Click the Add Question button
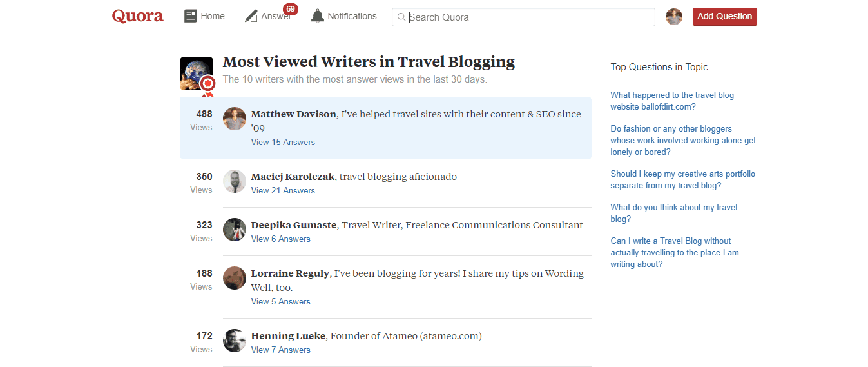Screen dimensions: 868x367 coord(725,17)
